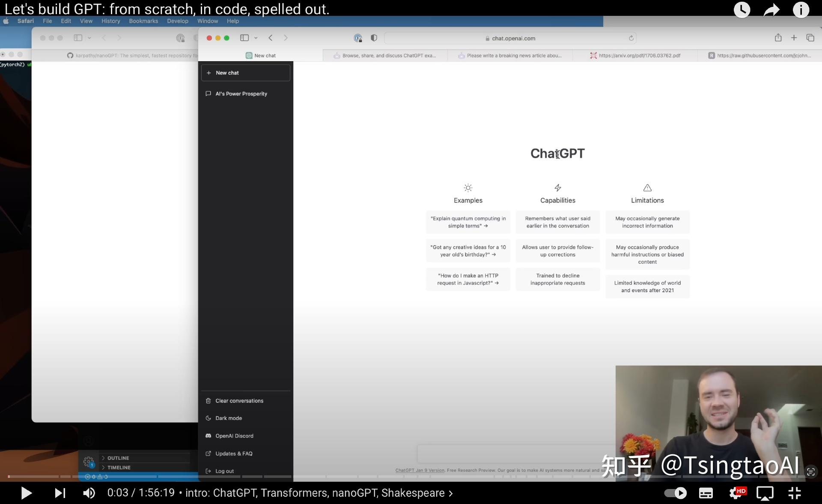Mute the video volume speaker icon
Image resolution: width=822 pixels, height=504 pixels.
pos(89,493)
